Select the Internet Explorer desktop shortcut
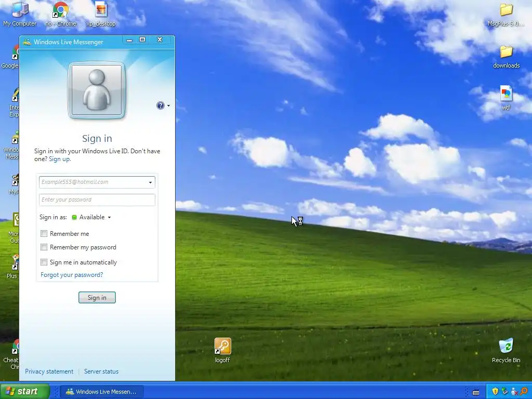532x399 pixels. 14,102
